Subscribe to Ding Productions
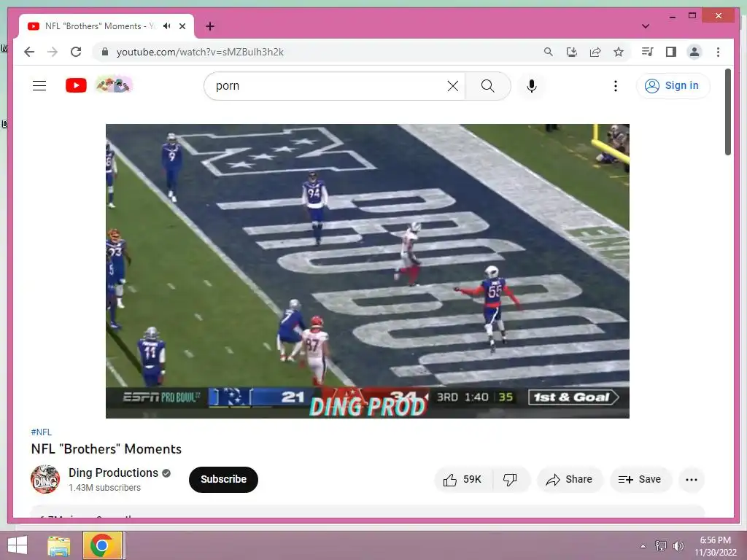 tap(223, 480)
